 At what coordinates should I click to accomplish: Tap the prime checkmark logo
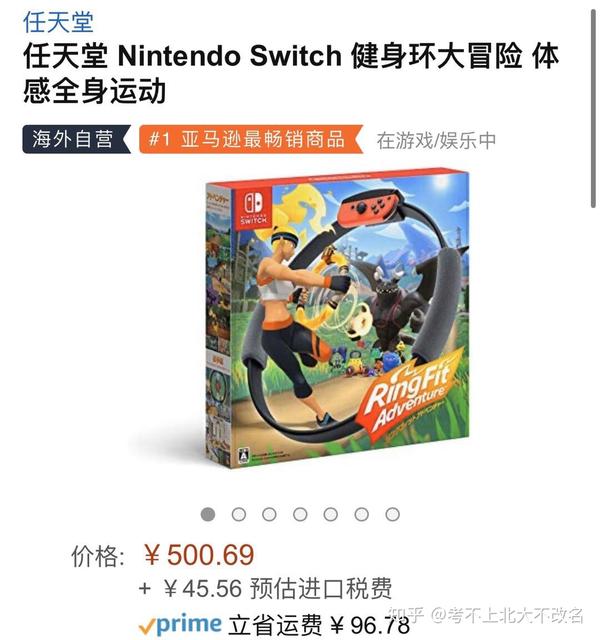[180, 624]
